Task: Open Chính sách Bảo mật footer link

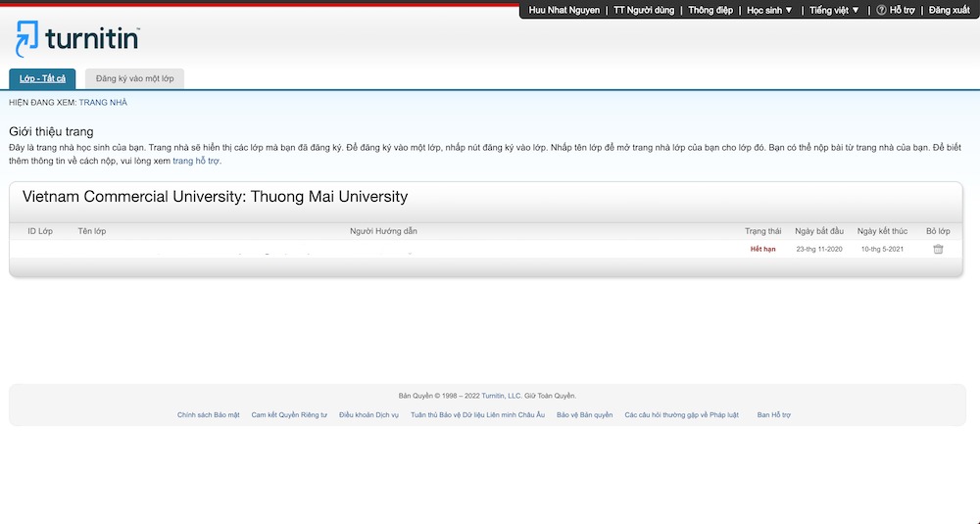Action: click(209, 415)
